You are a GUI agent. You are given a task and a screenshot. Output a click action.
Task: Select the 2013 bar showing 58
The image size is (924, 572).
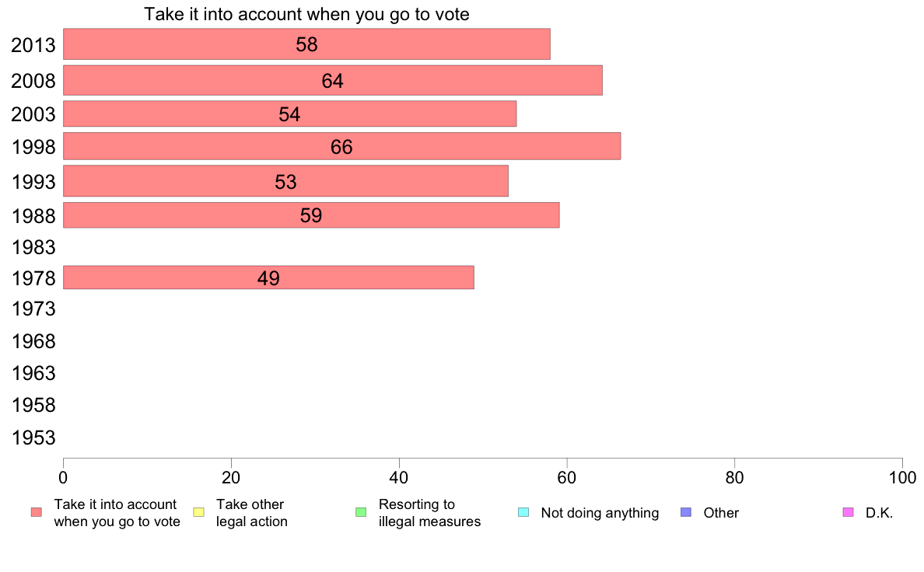306,44
